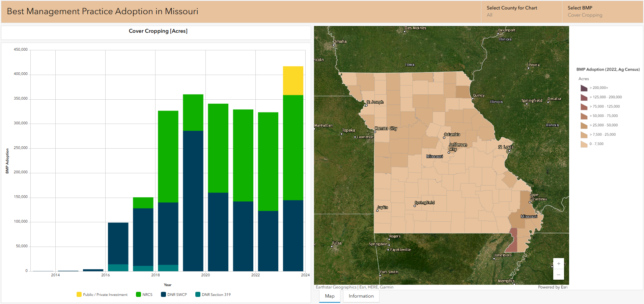Switch to the Information tab

(x=361, y=296)
